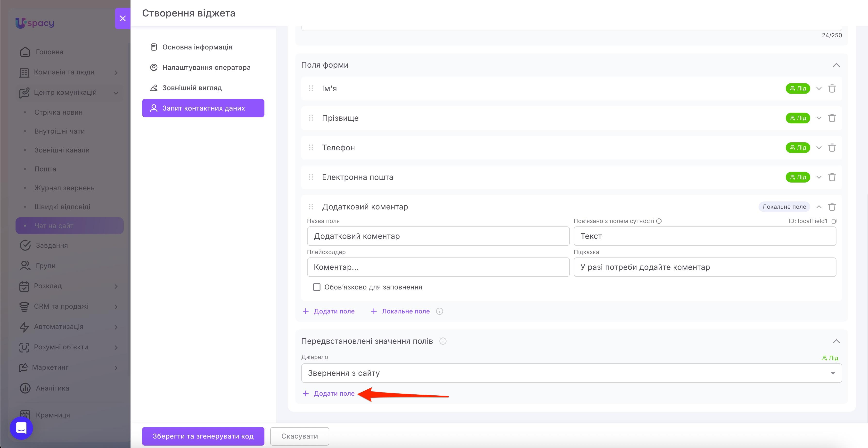Open Основна інформація tab
The height and width of the screenshot is (448, 868).
pyautogui.click(x=203, y=47)
